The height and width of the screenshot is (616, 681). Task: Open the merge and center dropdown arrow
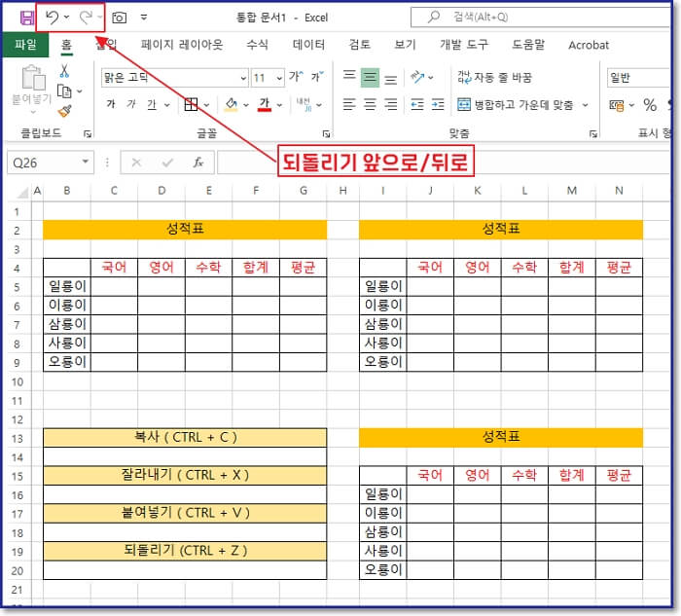click(585, 105)
